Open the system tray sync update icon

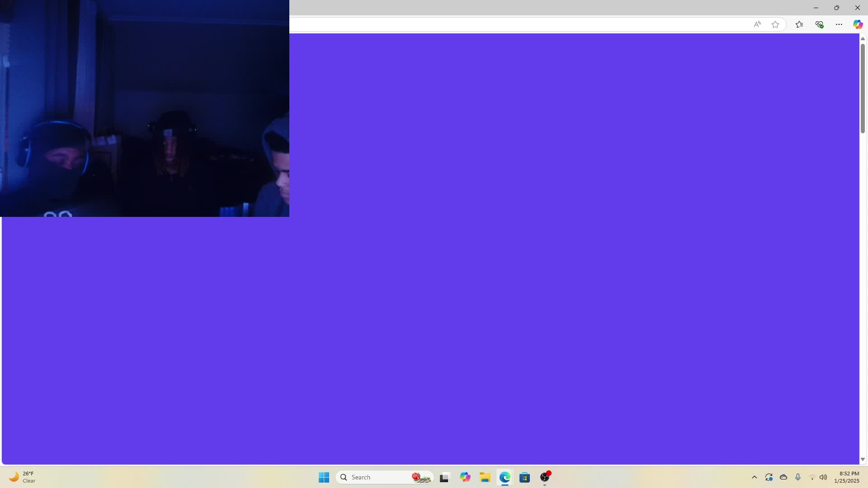769,477
